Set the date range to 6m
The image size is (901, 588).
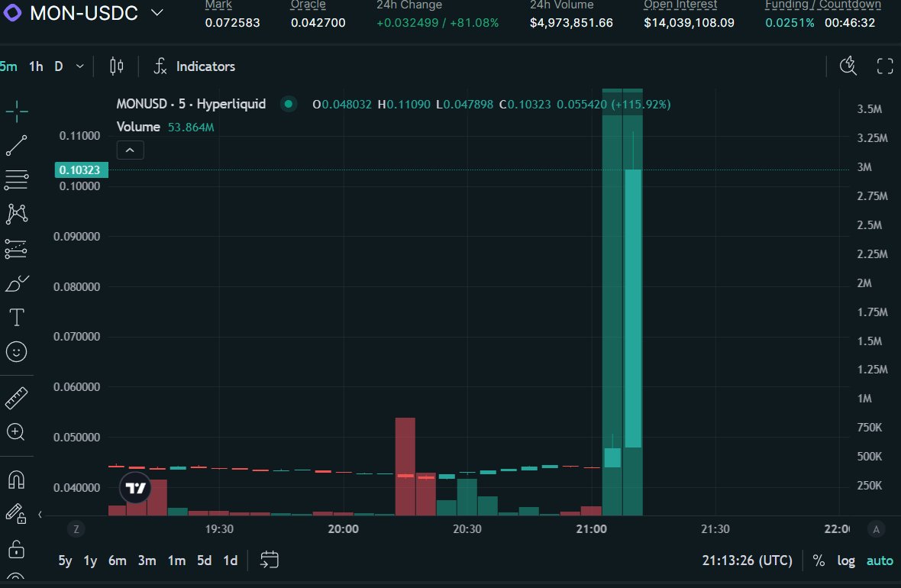(118, 561)
